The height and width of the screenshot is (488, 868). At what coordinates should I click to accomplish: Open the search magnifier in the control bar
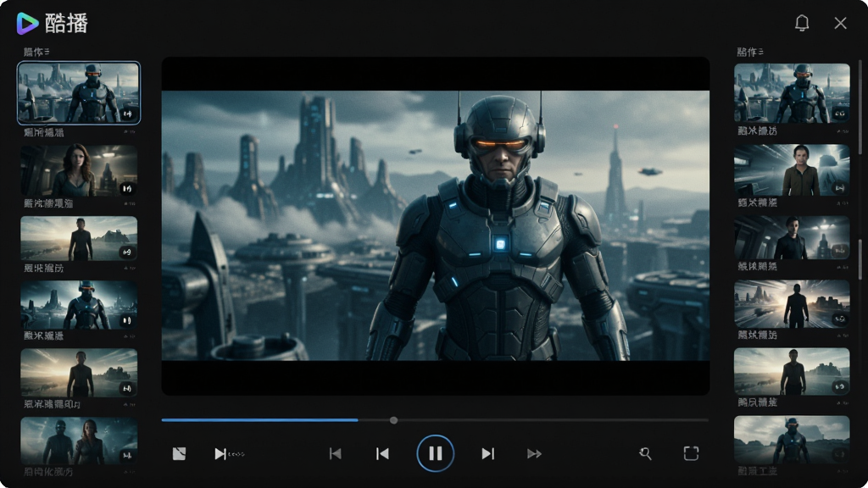645,454
